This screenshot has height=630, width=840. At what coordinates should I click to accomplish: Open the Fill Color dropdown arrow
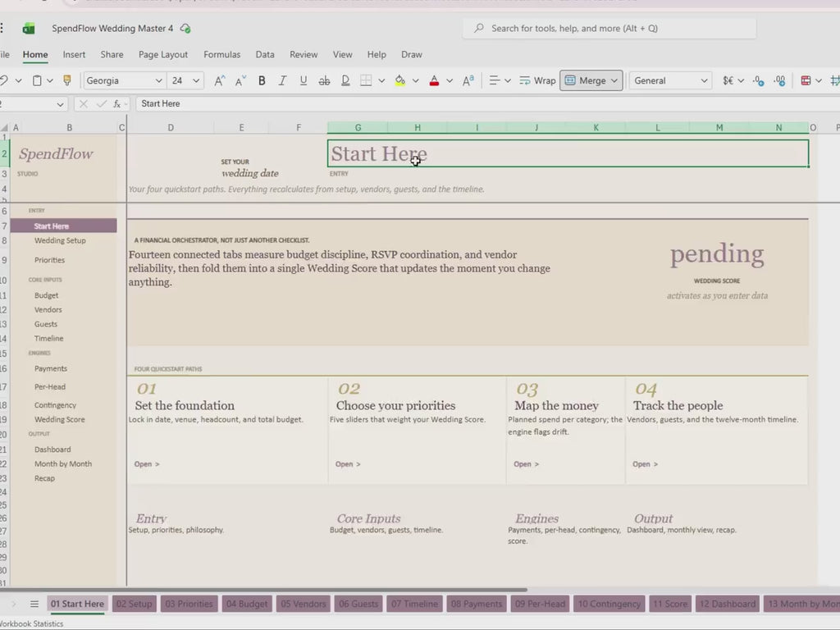415,81
